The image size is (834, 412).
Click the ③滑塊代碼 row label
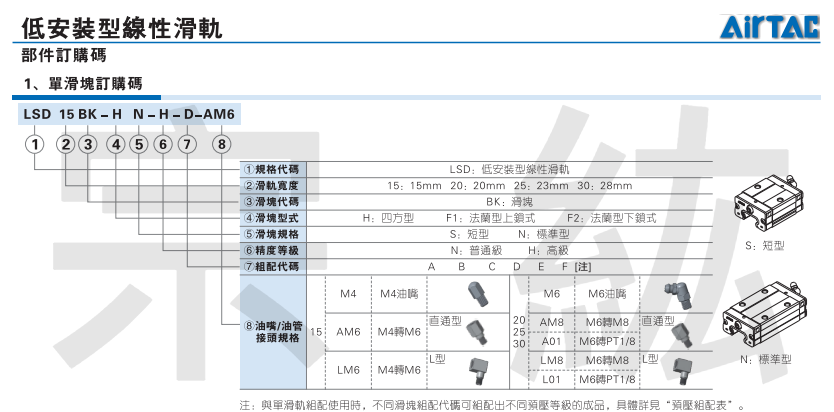click(272, 202)
